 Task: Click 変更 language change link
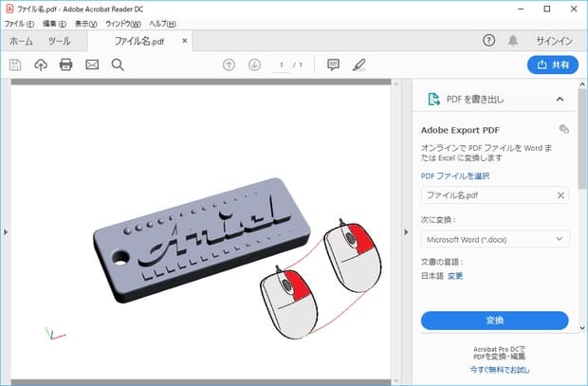(455, 276)
